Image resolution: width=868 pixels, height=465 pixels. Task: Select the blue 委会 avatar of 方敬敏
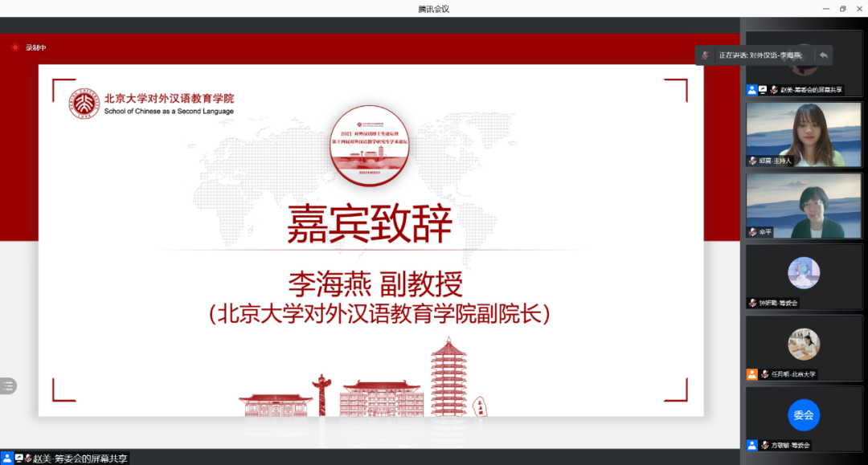pyautogui.click(x=804, y=415)
